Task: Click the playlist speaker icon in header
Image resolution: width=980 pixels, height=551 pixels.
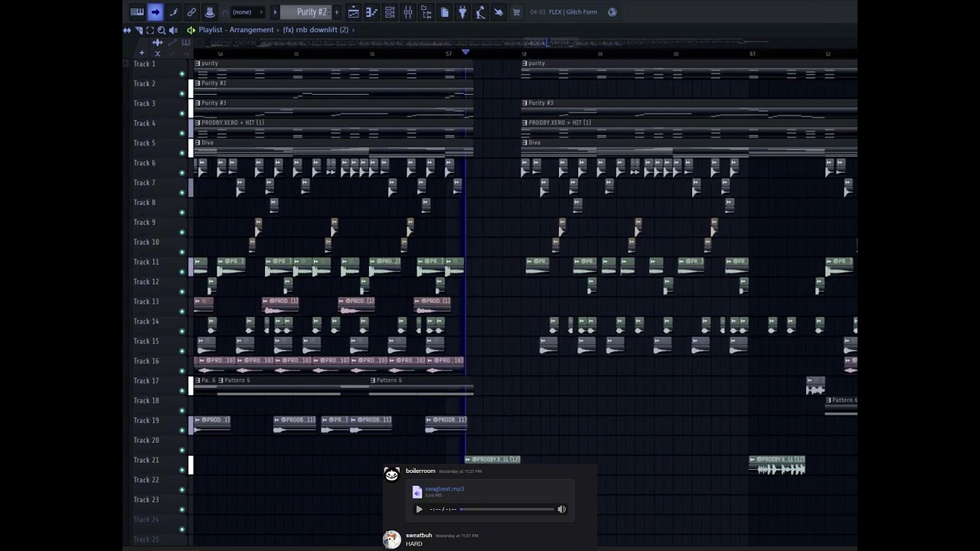Action: click(x=191, y=30)
